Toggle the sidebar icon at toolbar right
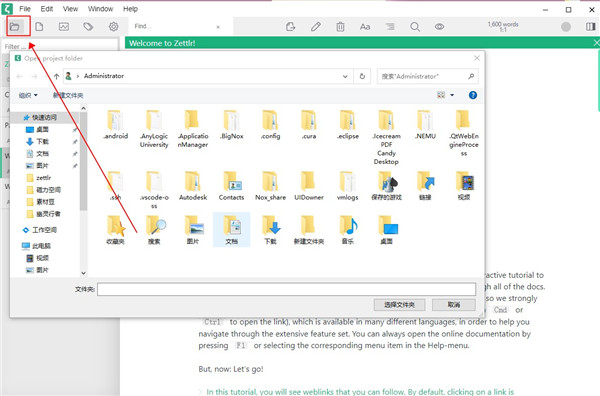Screen dimensions: 600x396 click(x=591, y=26)
